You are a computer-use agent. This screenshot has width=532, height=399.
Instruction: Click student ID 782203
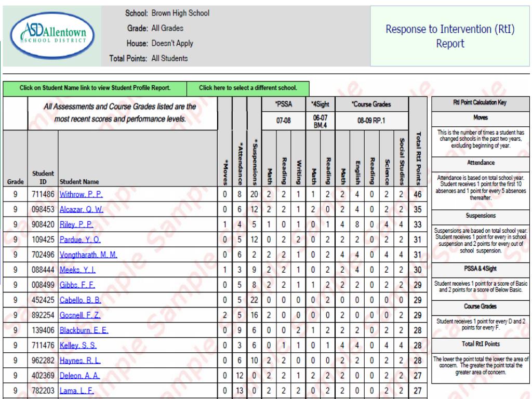click(43, 391)
